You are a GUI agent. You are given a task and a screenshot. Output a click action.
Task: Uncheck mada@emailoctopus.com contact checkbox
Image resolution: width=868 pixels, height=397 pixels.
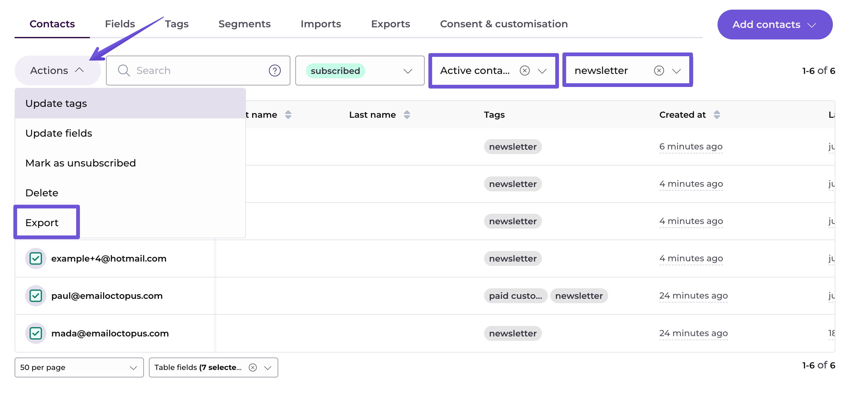click(x=36, y=333)
